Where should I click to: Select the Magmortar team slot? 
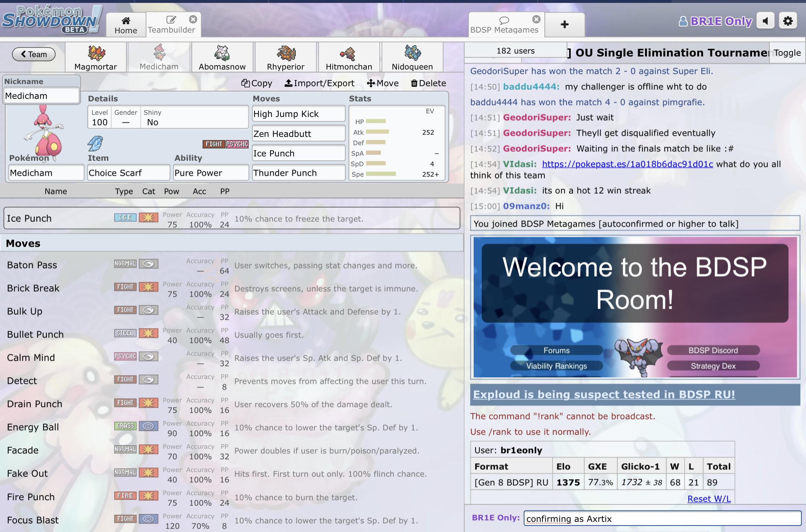96,57
